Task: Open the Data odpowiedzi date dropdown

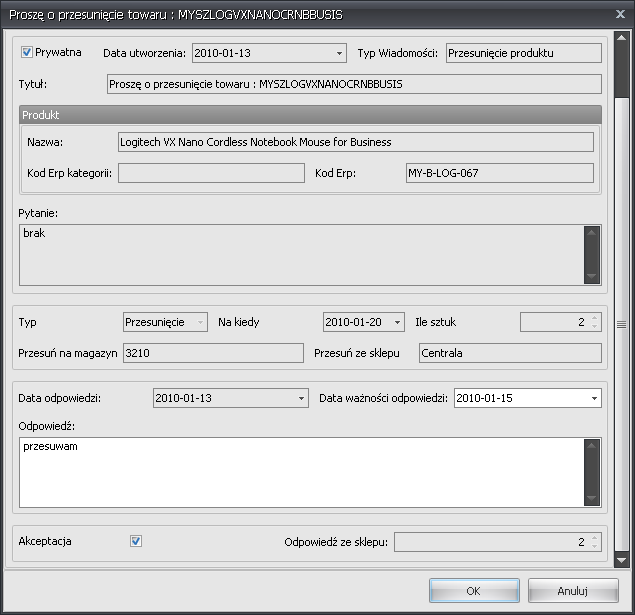Action: pos(301,398)
